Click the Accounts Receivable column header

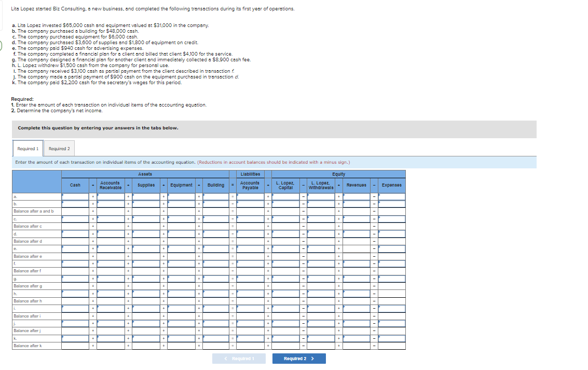pyautogui.click(x=110, y=185)
